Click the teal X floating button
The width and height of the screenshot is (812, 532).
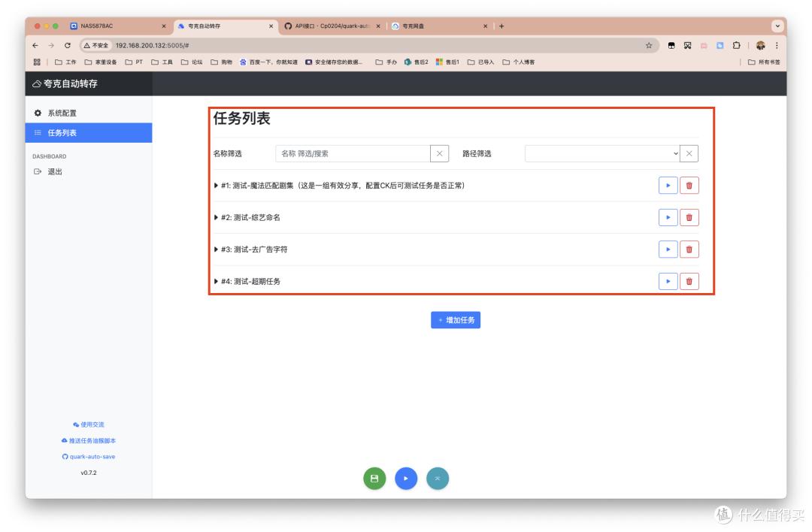click(437, 478)
